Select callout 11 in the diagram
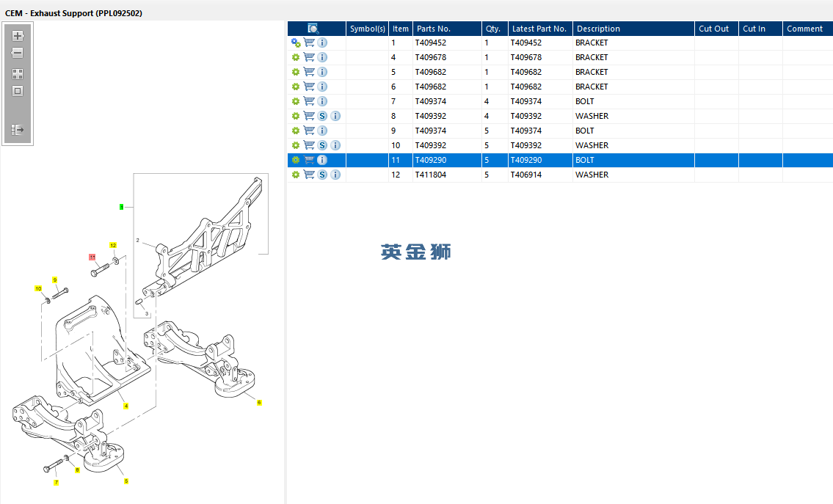833x504 pixels. (x=92, y=257)
